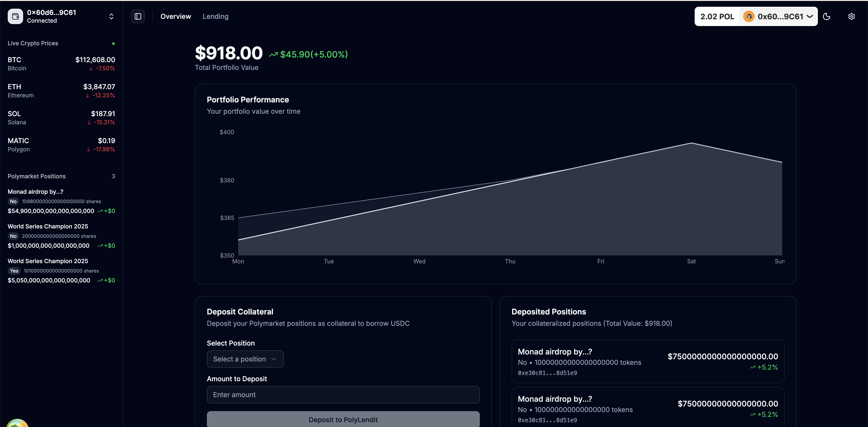868x427 pixels.
Task: Click the Sat peak point on chart
Action: click(x=691, y=143)
